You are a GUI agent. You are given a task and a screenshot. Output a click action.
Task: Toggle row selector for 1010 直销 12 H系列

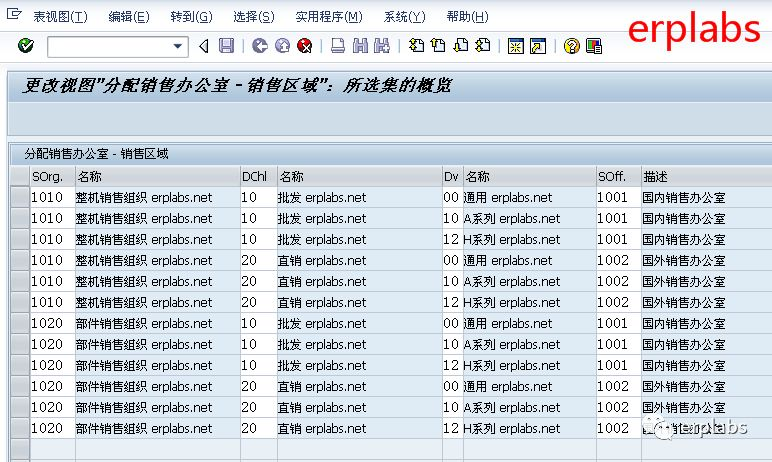pos(20,302)
